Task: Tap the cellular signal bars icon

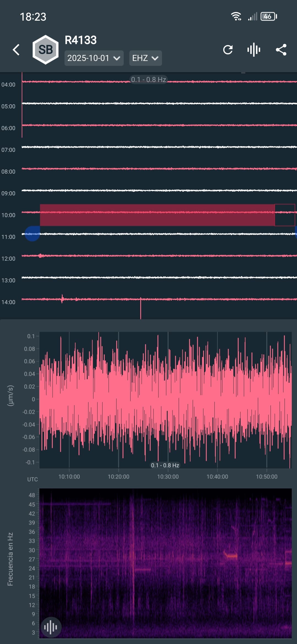Action: 252,17
